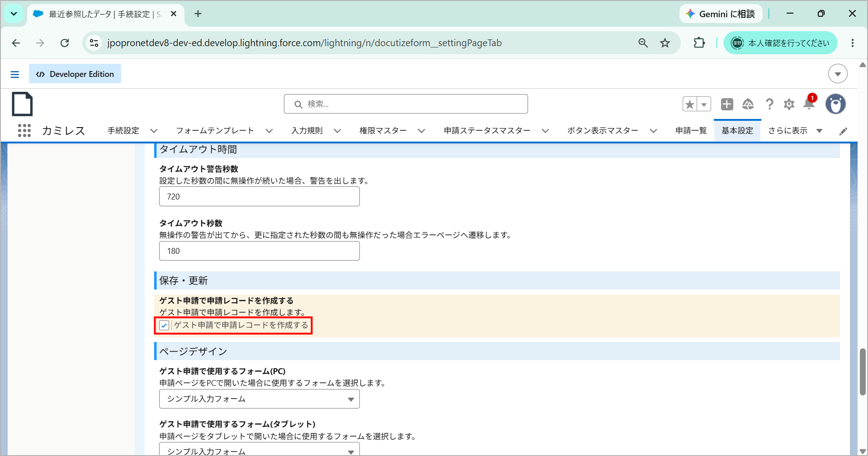Click the タイムアウト警告秒数 field with 720

[259, 197]
